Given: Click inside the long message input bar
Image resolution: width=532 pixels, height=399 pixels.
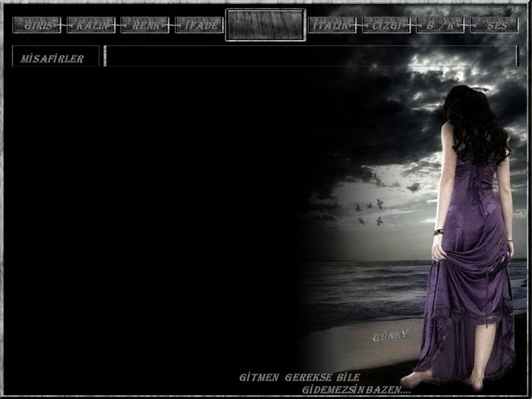Looking at the screenshot, I should pyautogui.click(x=311, y=57).
